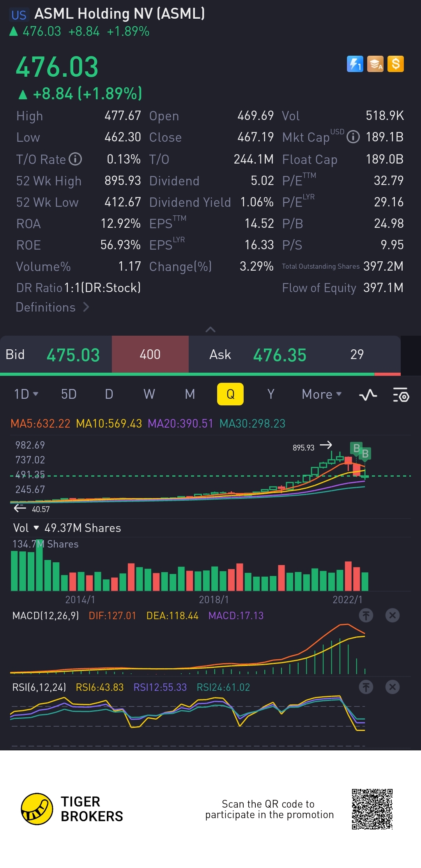The height and width of the screenshot is (868, 421).
Task: Tap the 52 Wk Low 412.67 value
Action: [x=123, y=202]
